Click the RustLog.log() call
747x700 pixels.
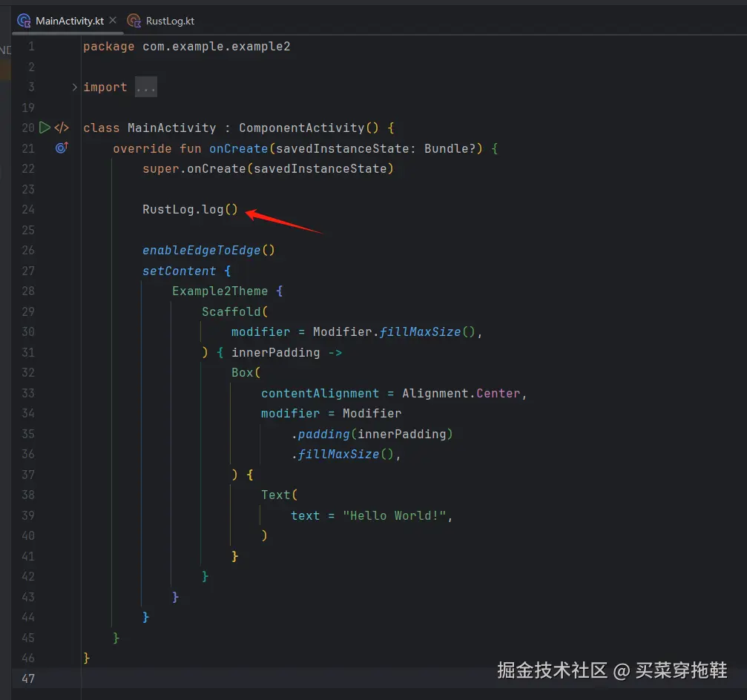click(x=190, y=210)
